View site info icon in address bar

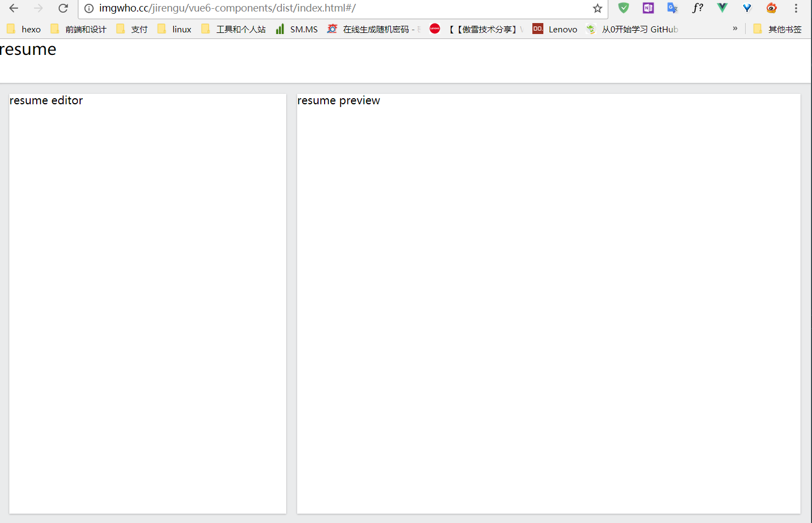coord(89,8)
